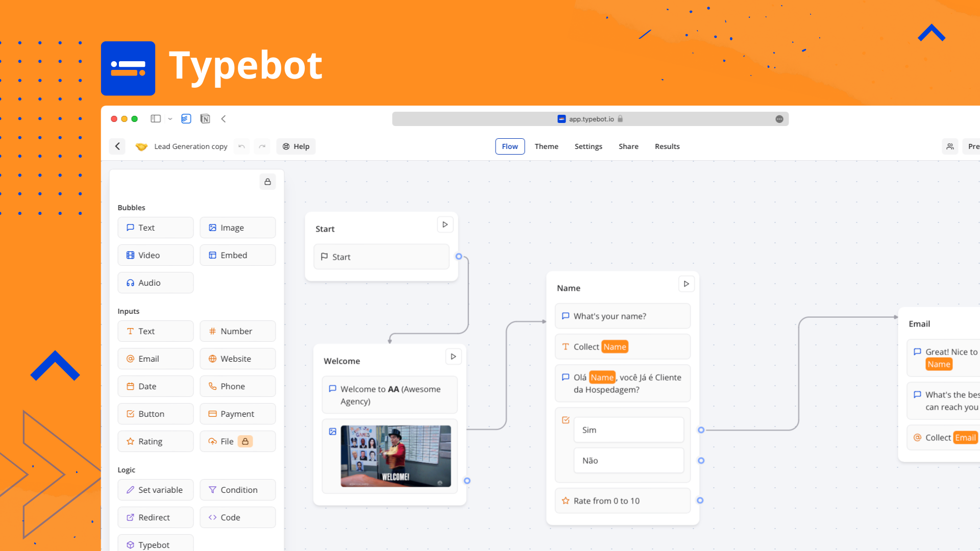Select the Redirect logic tool icon
980x551 pixels.
pos(131,517)
